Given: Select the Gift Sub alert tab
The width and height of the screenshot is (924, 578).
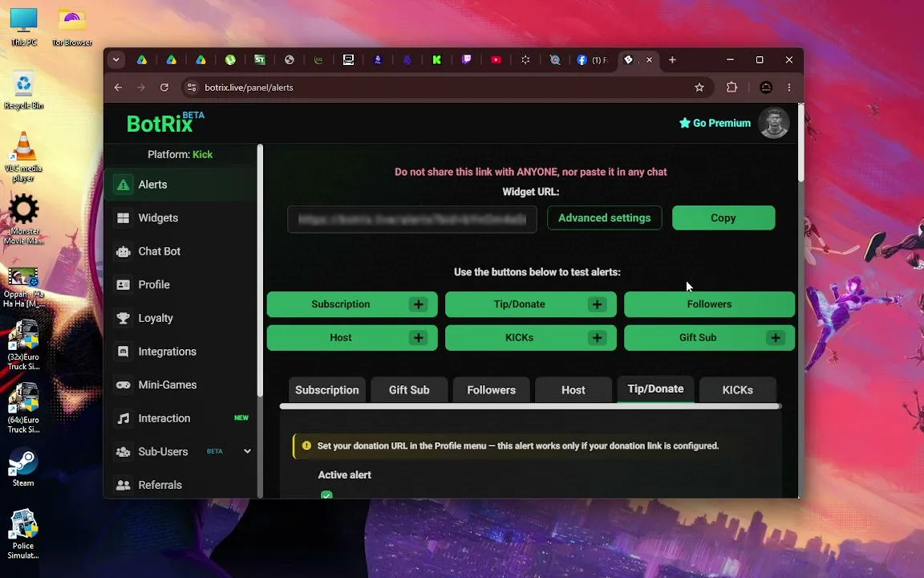Looking at the screenshot, I should (x=409, y=390).
